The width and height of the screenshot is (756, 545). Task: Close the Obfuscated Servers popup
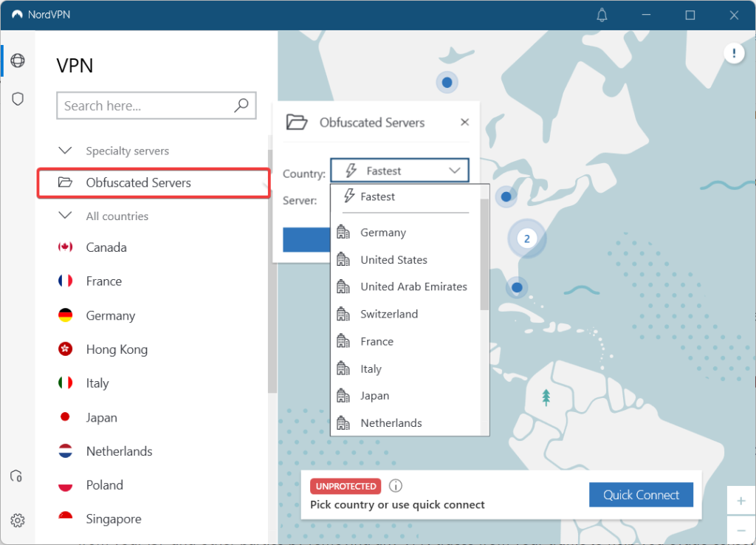pos(464,123)
